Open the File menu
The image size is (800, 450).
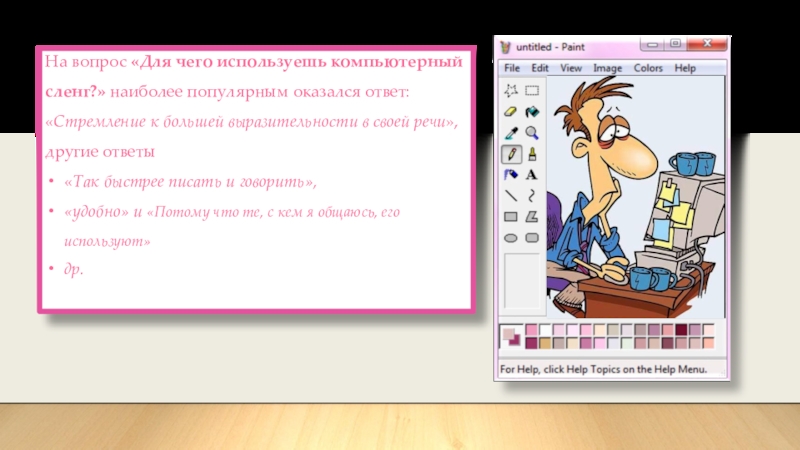[512, 68]
